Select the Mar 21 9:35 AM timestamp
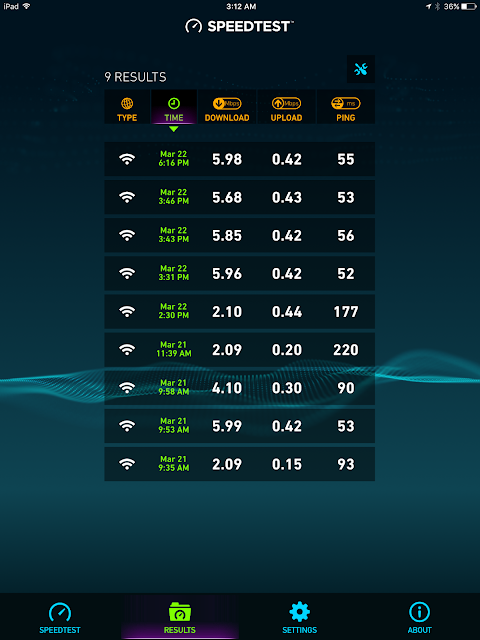The image size is (480, 640). click(174, 463)
